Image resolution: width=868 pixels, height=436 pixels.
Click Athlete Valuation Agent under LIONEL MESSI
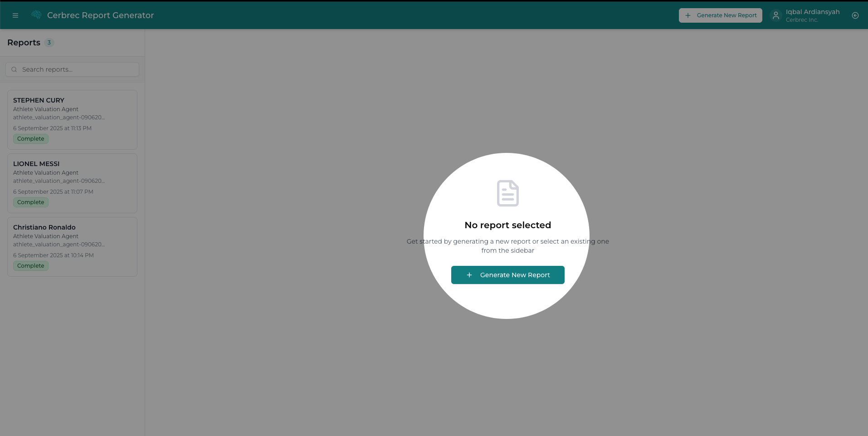coord(46,173)
